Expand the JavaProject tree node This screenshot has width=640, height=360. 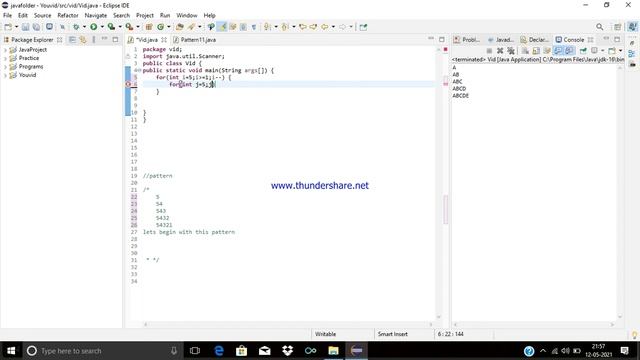pyautogui.click(x=5, y=50)
